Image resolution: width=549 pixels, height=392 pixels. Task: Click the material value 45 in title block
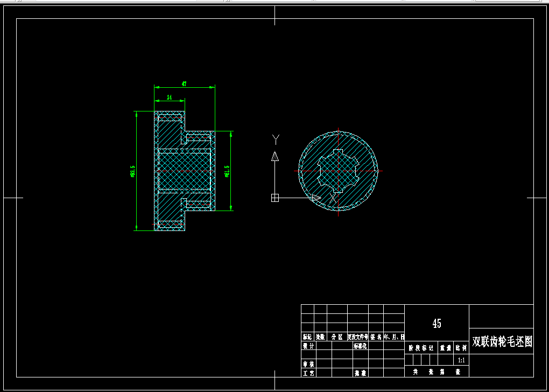pos(437,323)
